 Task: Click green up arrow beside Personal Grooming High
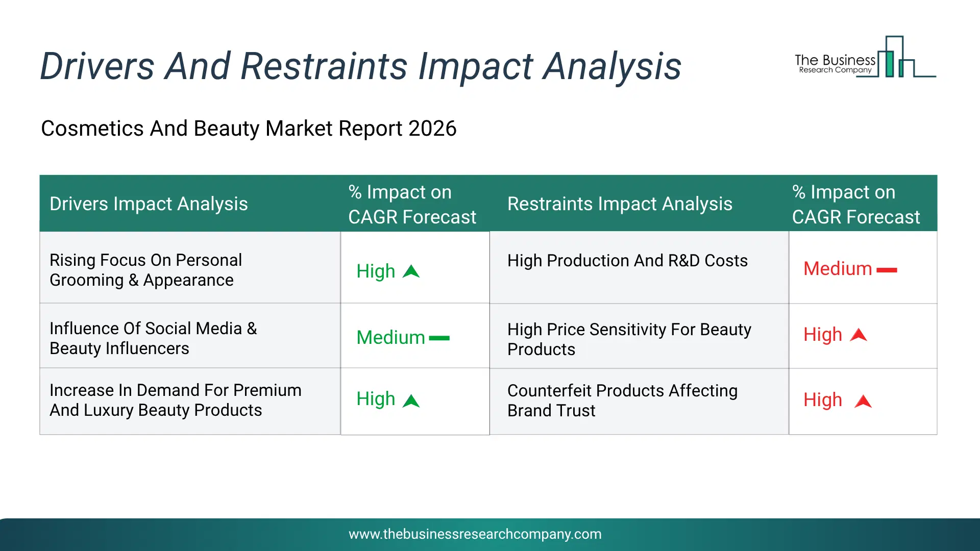click(x=411, y=271)
